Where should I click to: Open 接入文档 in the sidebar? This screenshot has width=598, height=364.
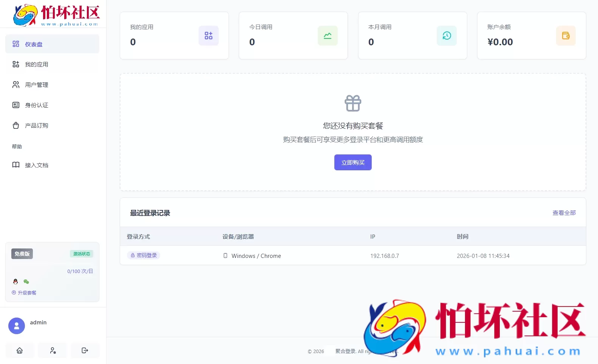[52, 165]
